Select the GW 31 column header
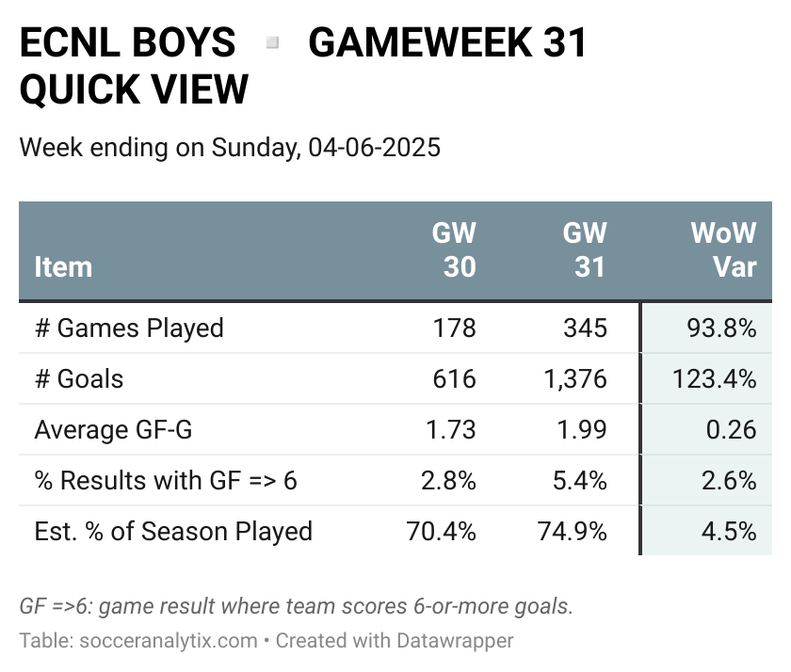This screenshot has width=791, height=672. tap(585, 250)
